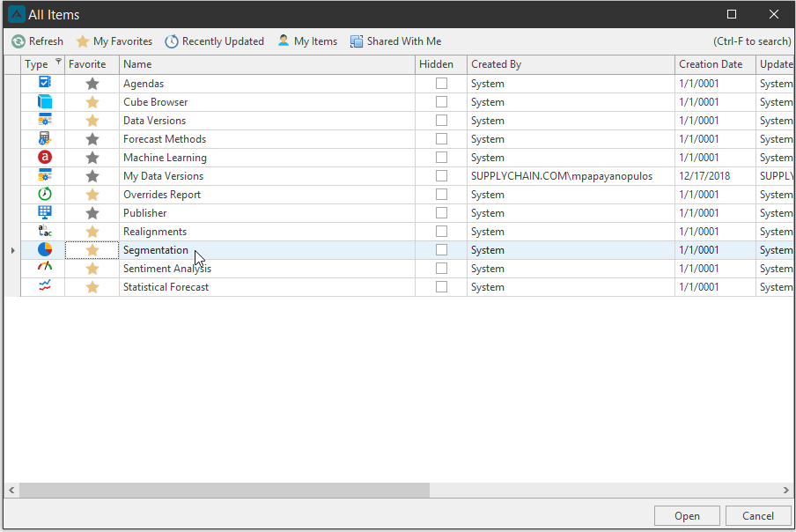The width and height of the screenshot is (796, 532).
Task: Select the Machine Learning name cell
Action: (x=267, y=158)
